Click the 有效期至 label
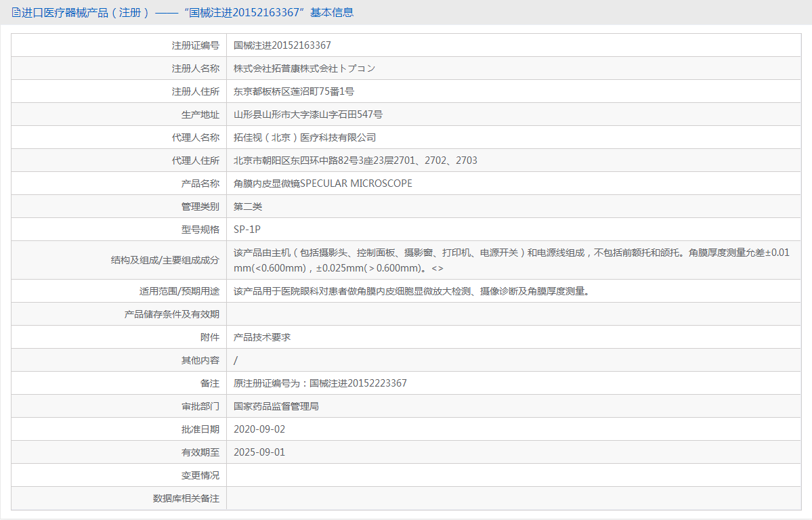This screenshot has height=520, width=812. (x=200, y=453)
